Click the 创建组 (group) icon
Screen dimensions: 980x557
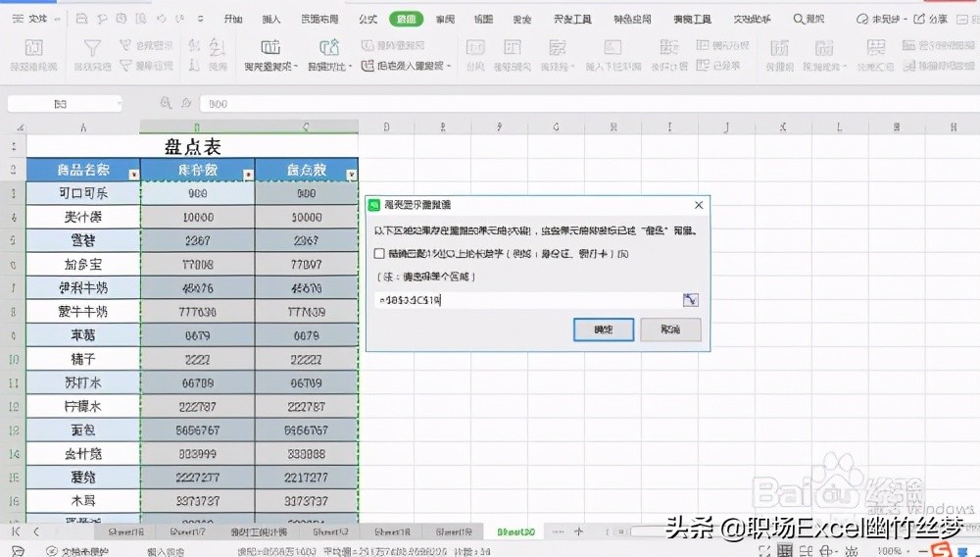tap(779, 48)
